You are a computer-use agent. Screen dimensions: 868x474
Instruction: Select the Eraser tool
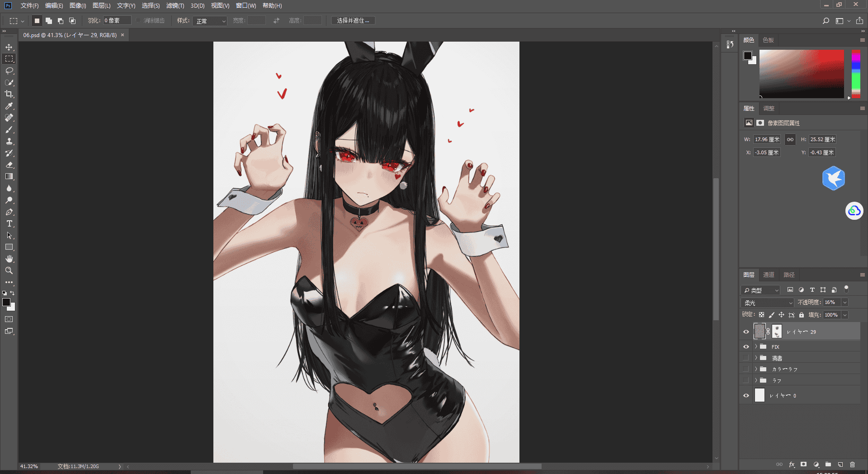[x=9, y=165]
